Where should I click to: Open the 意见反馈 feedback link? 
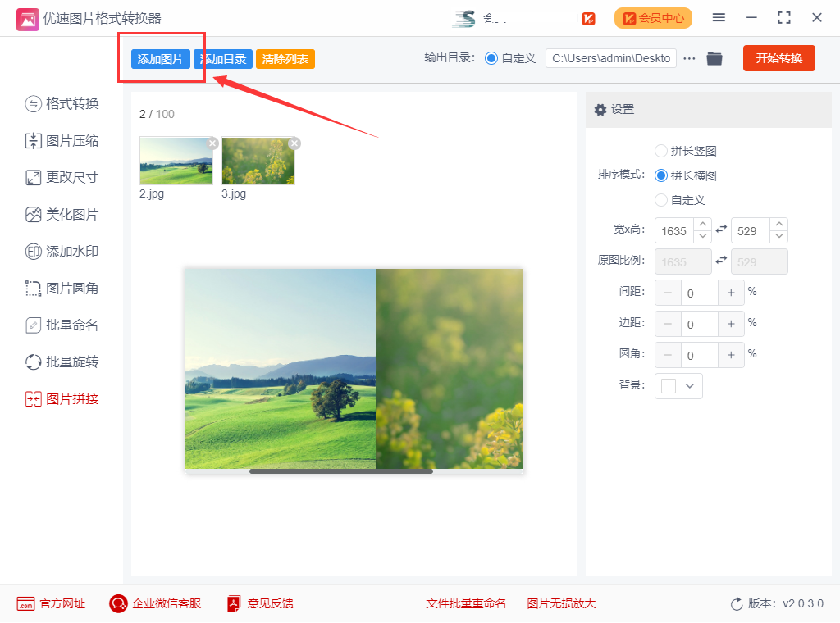click(x=260, y=603)
